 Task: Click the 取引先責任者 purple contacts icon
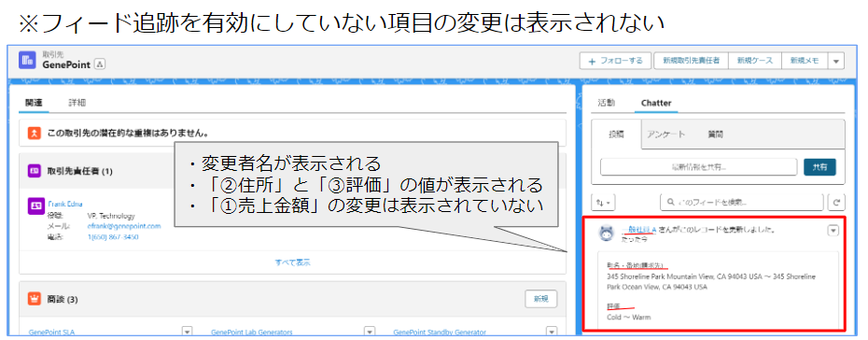(x=35, y=171)
